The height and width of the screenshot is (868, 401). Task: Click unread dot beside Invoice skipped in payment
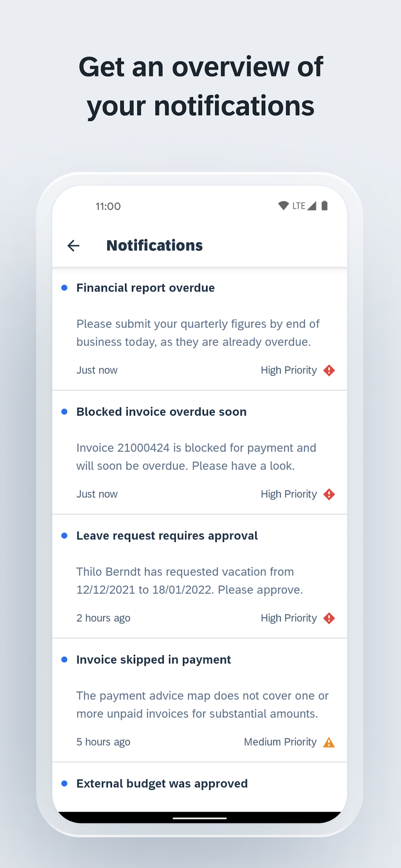64,660
